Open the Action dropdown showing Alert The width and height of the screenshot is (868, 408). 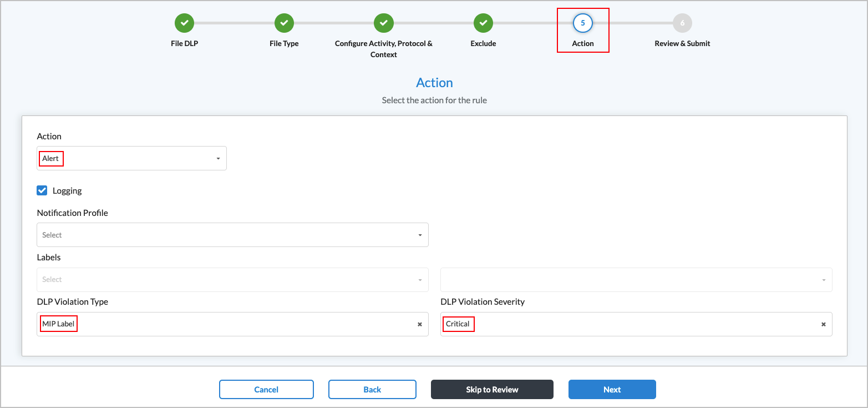[131, 158]
